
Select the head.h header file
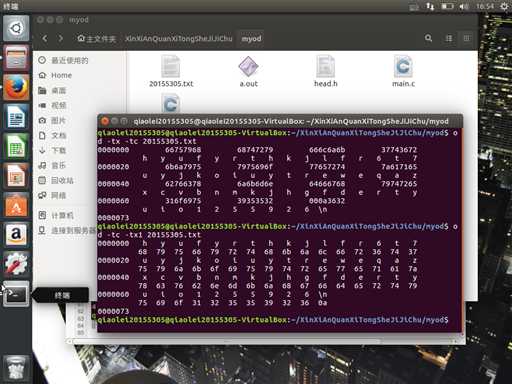pos(326,72)
